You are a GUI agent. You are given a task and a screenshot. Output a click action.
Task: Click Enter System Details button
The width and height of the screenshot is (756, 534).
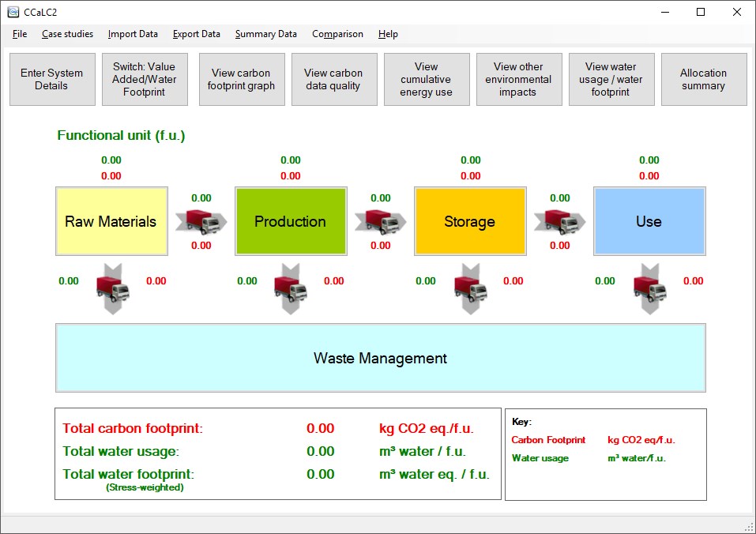[x=52, y=80]
